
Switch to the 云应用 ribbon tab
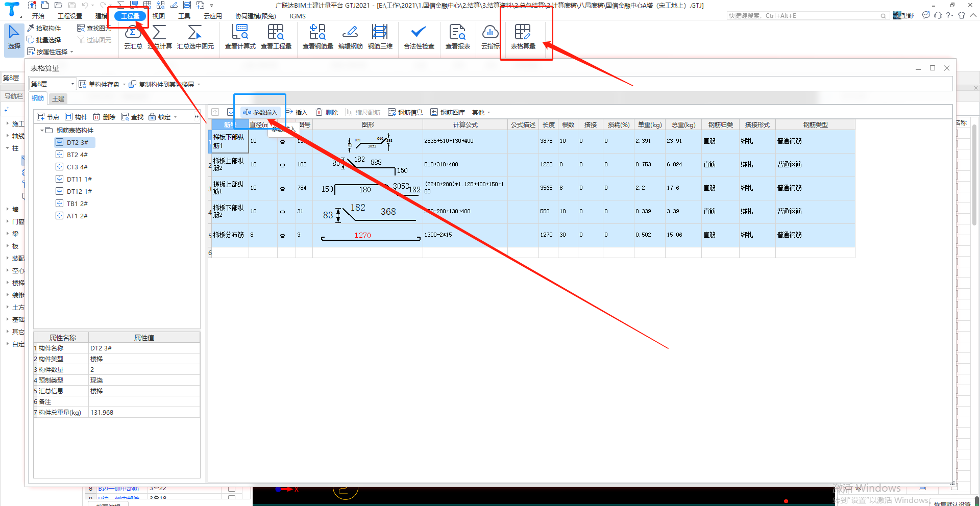point(213,16)
